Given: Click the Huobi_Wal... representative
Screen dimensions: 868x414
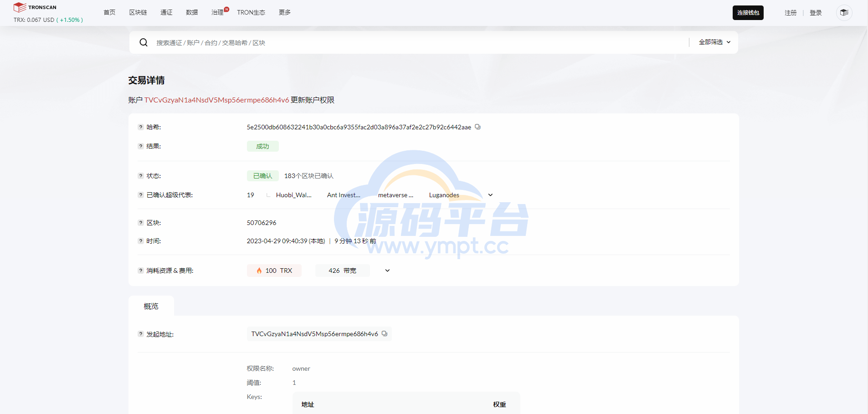Looking at the screenshot, I should pyautogui.click(x=294, y=195).
